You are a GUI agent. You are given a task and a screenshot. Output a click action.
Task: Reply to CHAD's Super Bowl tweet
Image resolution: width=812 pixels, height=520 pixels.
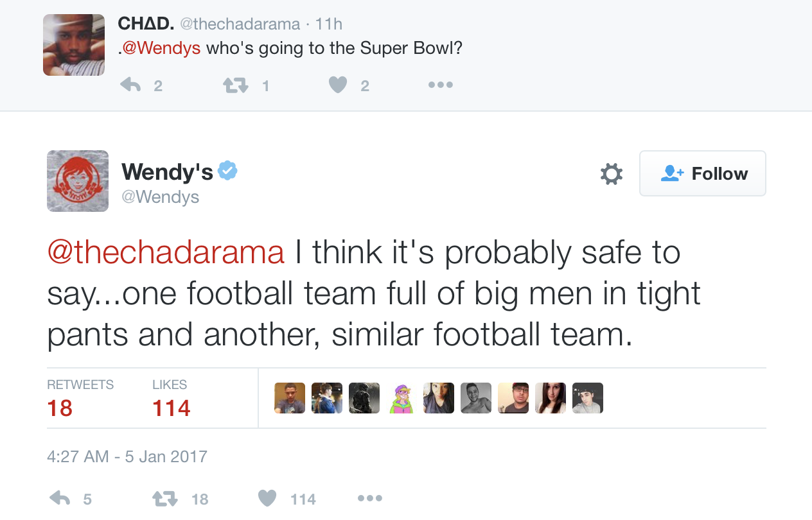[131, 85]
